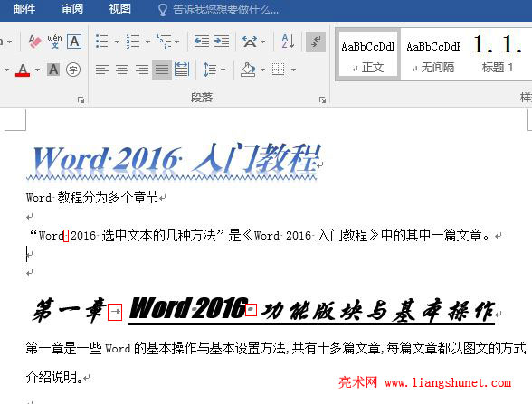Switch to the 视图 tab
Image resolution: width=532 pixels, height=404 pixels.
(x=120, y=9)
